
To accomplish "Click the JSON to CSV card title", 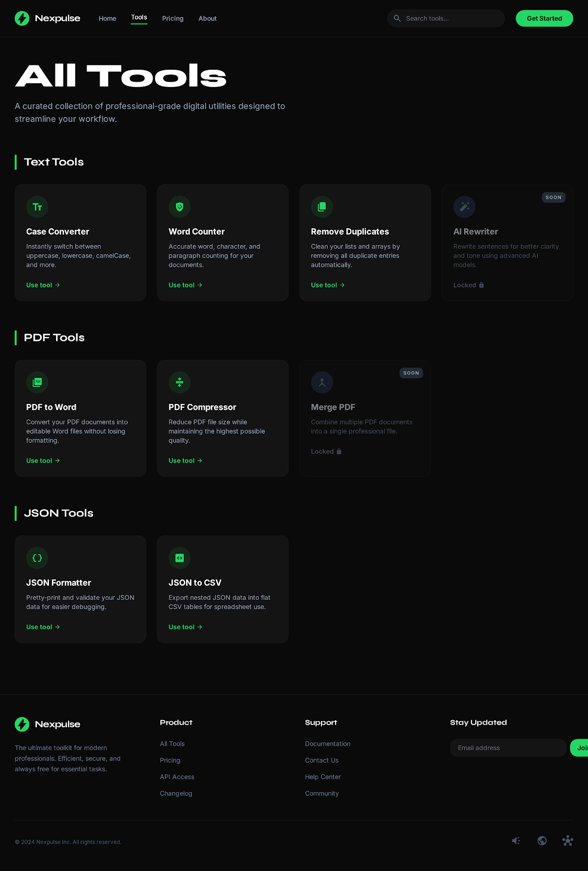I will coord(195,582).
